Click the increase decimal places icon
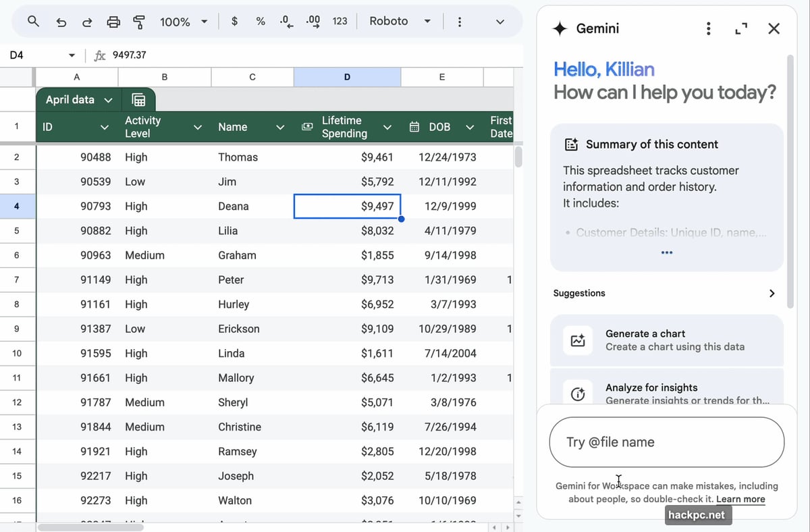Screen dimensions: 810x532 312,22
